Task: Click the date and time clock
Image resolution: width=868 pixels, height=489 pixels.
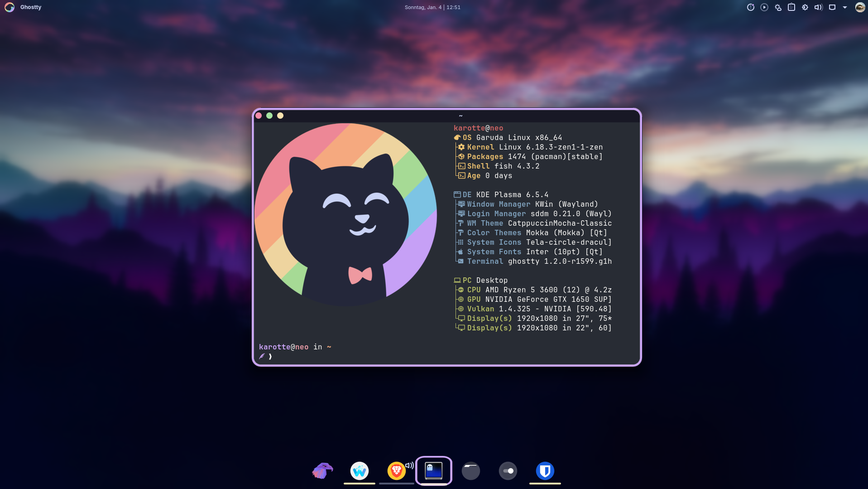Action: (x=432, y=7)
